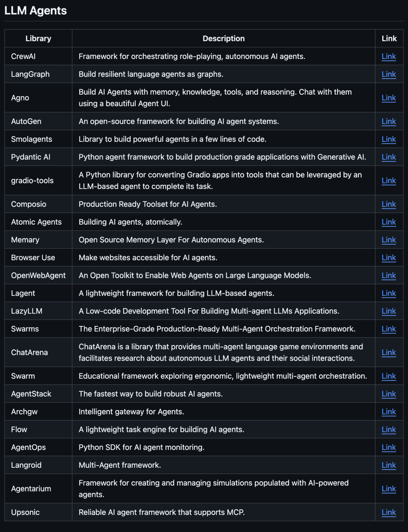Screen dimensions: 408x532
Task: Visit the OpenWebAgent link
Action: coord(389,275)
